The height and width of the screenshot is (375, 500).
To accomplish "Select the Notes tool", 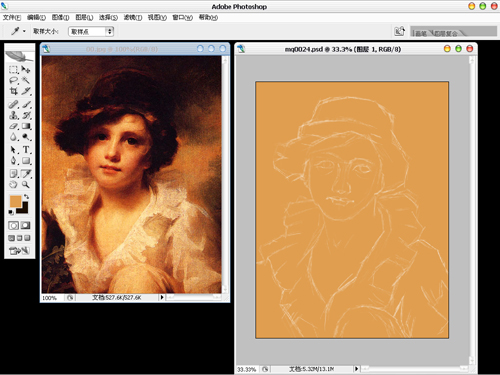I will (13, 173).
